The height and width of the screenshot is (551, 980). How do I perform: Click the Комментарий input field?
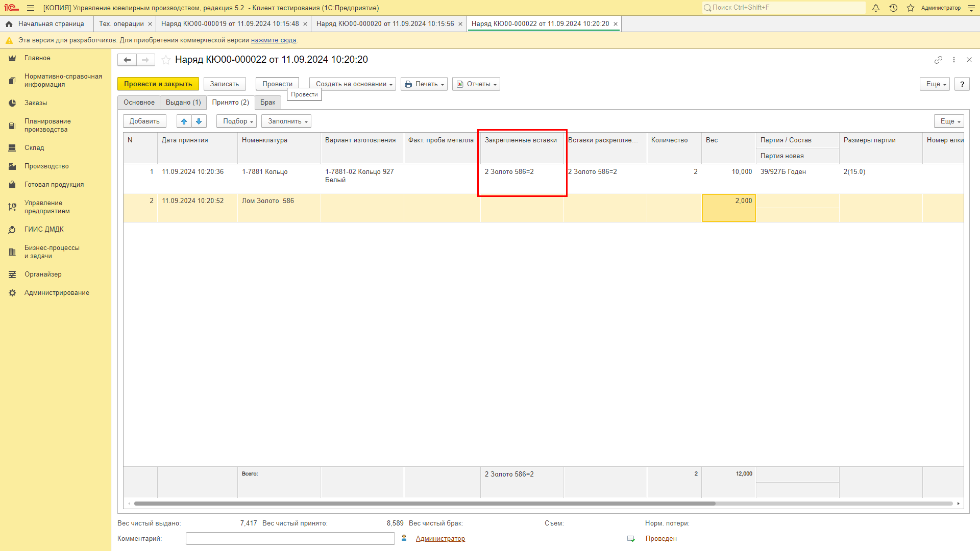pos(290,539)
